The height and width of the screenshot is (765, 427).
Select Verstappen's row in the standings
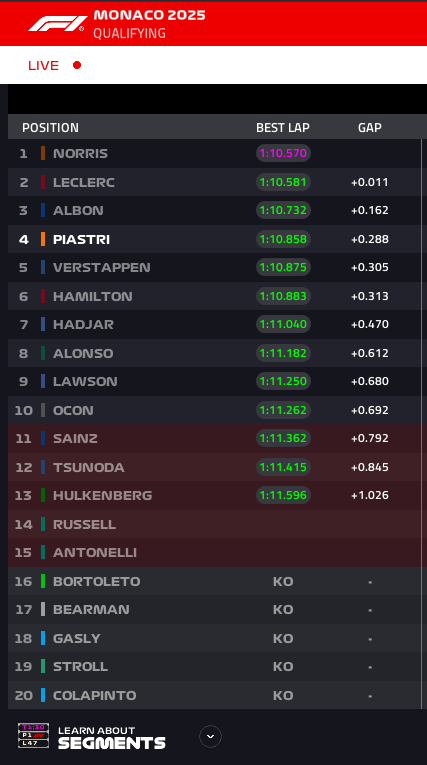point(215,267)
